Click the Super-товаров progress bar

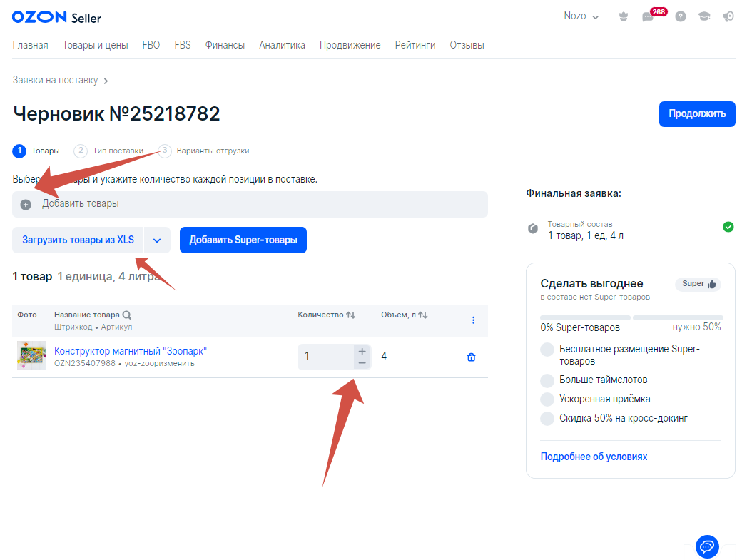pyautogui.click(x=631, y=317)
